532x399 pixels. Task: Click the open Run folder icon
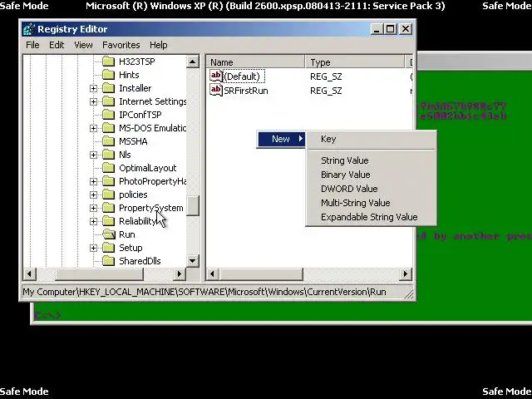(109, 234)
